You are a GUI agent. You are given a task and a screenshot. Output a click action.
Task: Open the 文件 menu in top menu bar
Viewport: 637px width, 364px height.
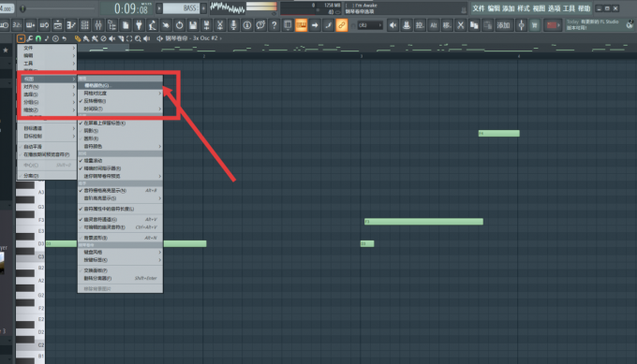pyautogui.click(x=478, y=8)
